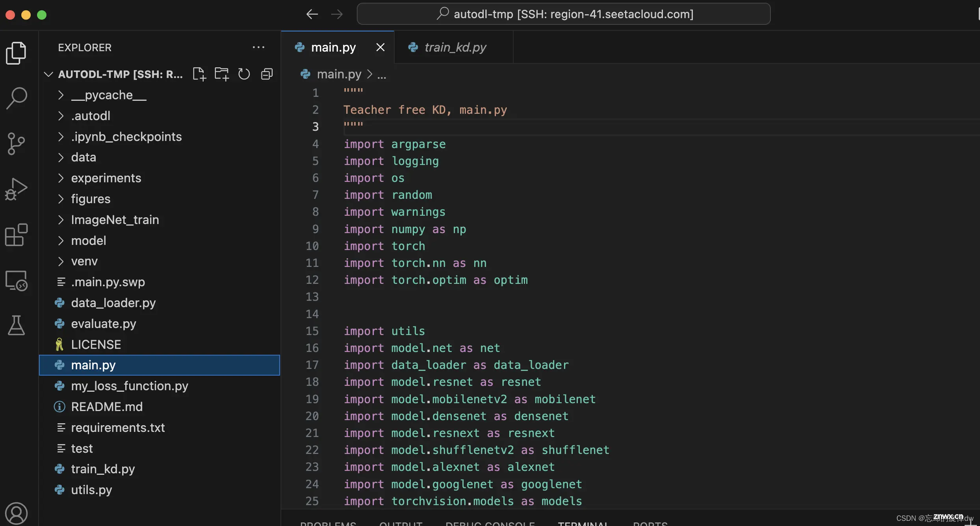Open the Search view in activity bar
This screenshot has width=980, height=526.
coord(16,98)
